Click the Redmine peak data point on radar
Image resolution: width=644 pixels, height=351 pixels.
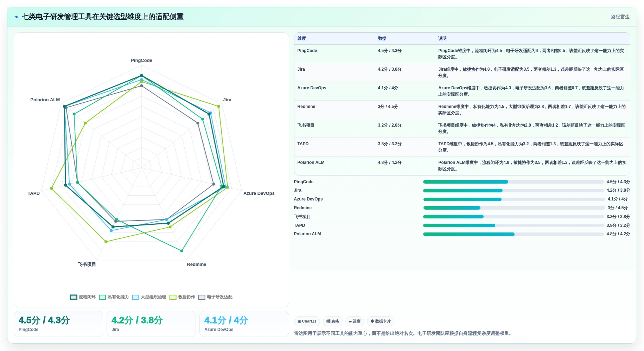pos(181,251)
